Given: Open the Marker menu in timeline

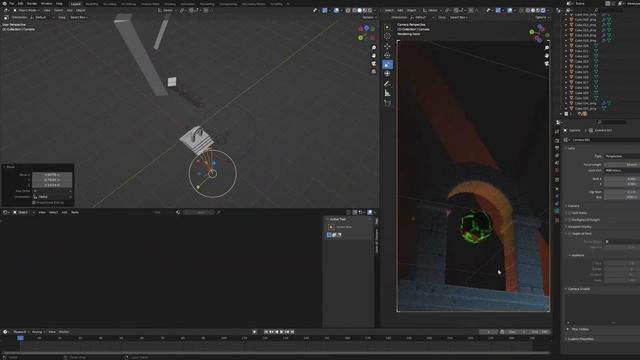Looking at the screenshot, I should (x=64, y=332).
